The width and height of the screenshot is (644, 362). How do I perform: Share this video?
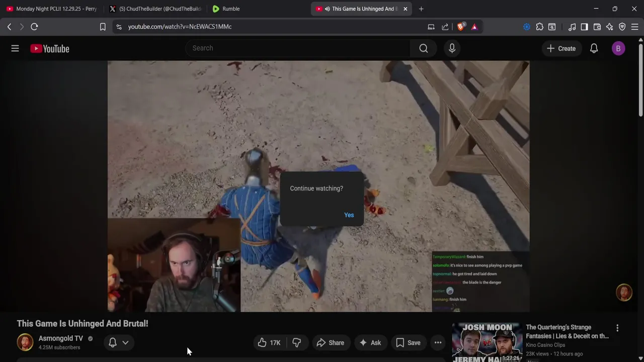(x=331, y=343)
